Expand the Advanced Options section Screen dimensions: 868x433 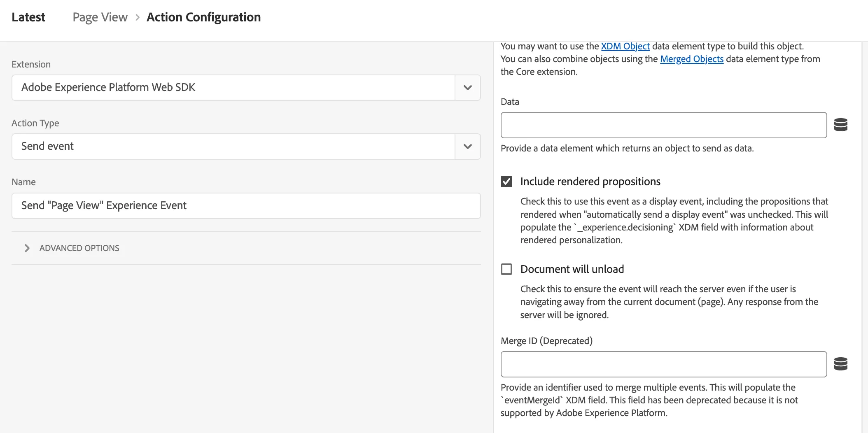[x=27, y=248]
